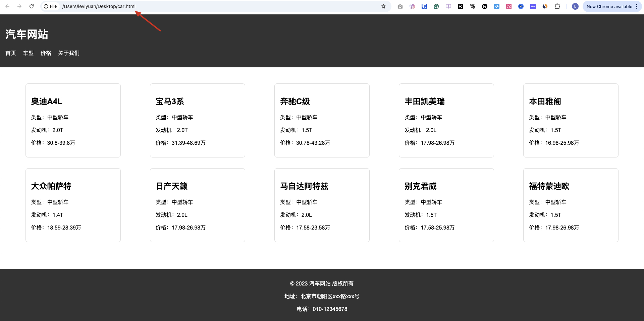The width and height of the screenshot is (644, 321).
Task: Open the profile avatar menu
Action: (x=575, y=6)
